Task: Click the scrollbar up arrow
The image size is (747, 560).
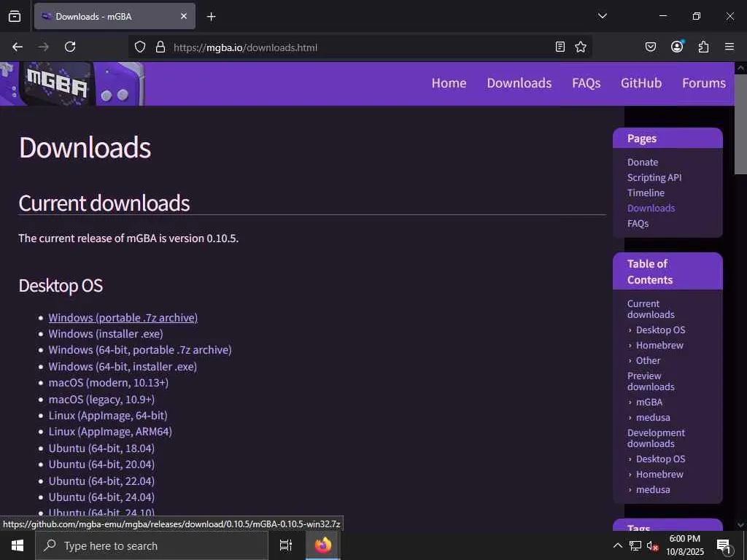Action: coord(740,68)
